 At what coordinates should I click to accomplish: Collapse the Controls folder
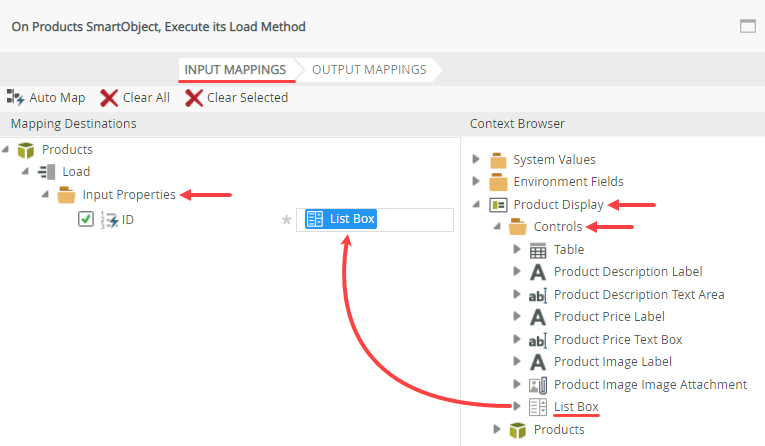pos(496,227)
